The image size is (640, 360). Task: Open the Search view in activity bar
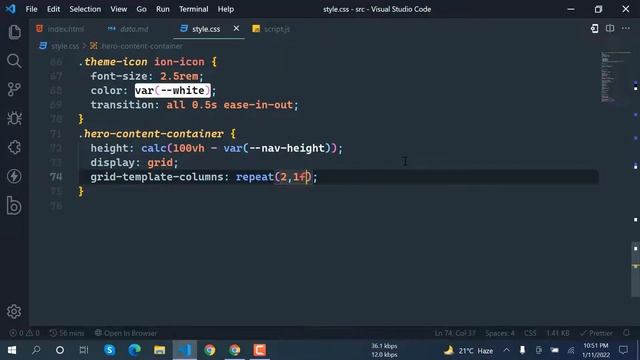click(x=14, y=61)
